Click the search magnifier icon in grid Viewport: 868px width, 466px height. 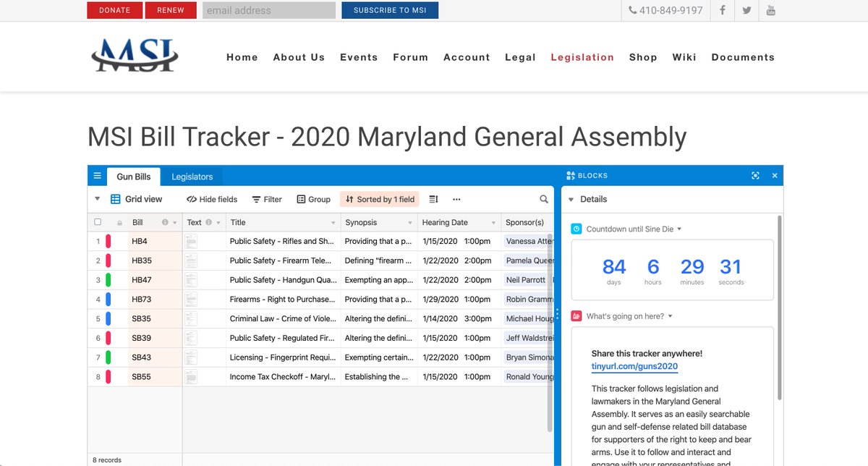[544, 199]
